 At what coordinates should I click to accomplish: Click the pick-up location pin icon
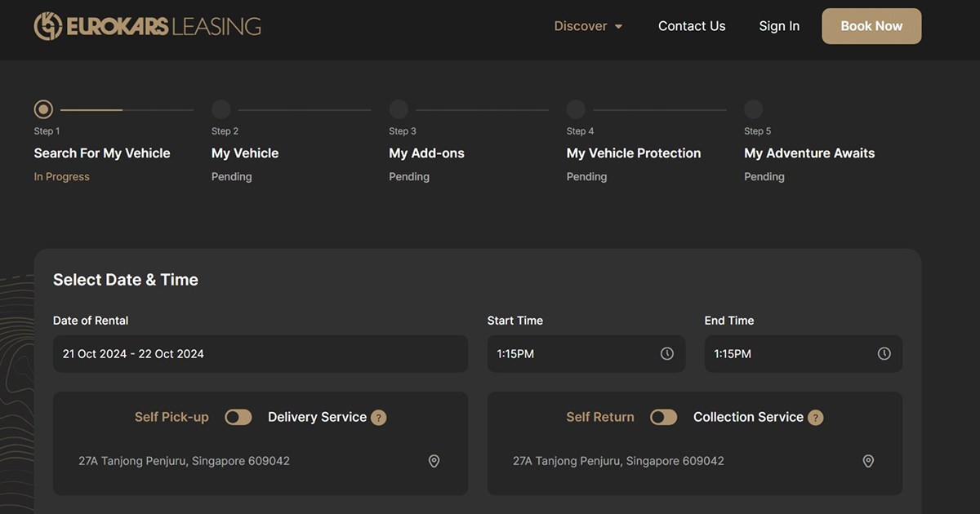click(434, 461)
